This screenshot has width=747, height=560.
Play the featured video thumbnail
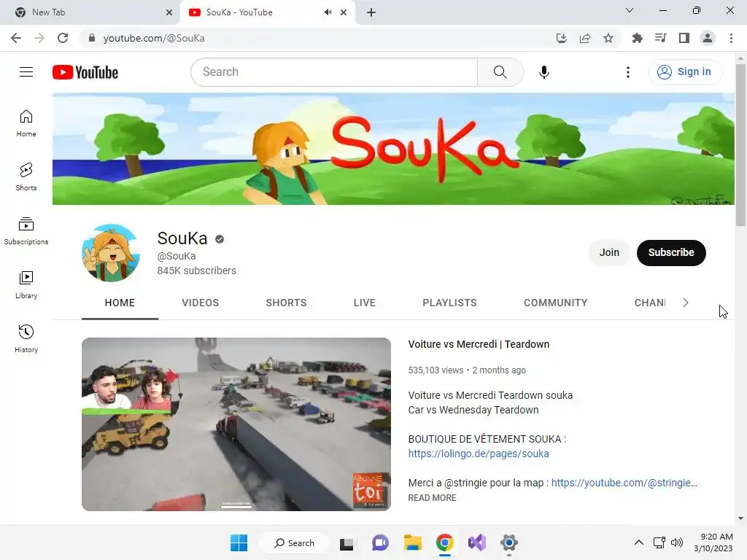pyautogui.click(x=236, y=424)
